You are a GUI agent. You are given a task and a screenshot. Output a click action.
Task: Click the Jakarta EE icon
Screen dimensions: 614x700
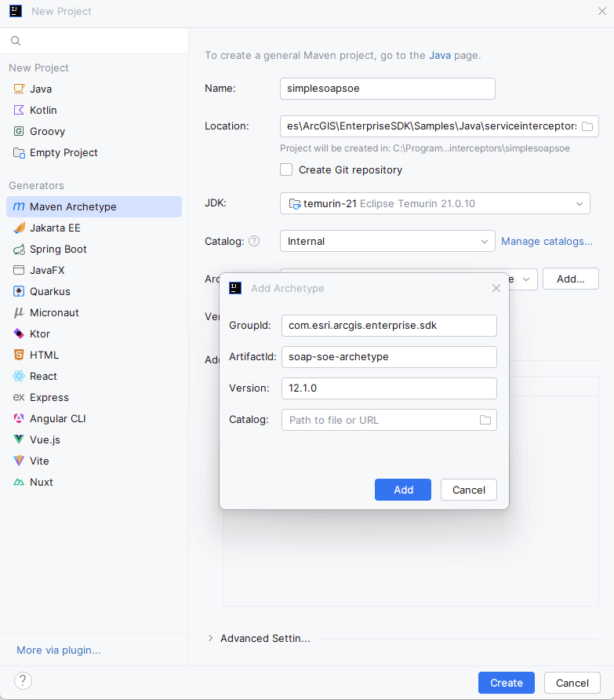[x=19, y=228]
